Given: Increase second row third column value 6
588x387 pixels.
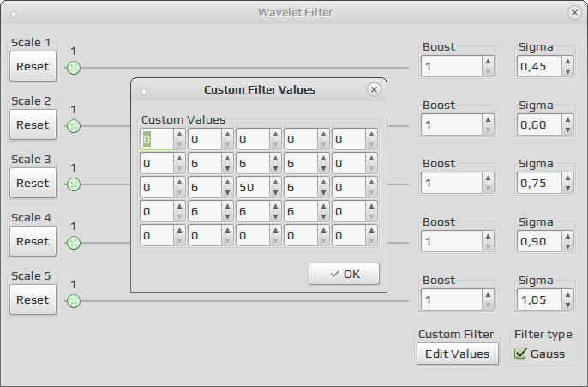Looking at the screenshot, I should point(276,159).
